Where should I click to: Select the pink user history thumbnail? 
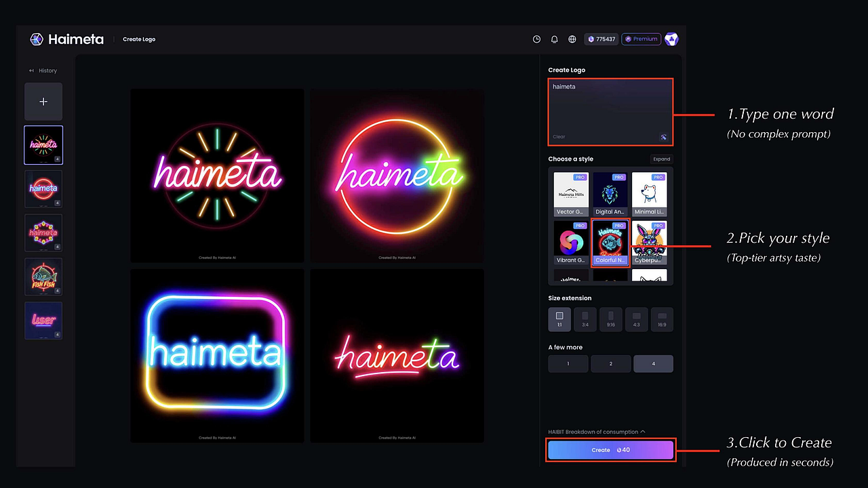tap(43, 321)
